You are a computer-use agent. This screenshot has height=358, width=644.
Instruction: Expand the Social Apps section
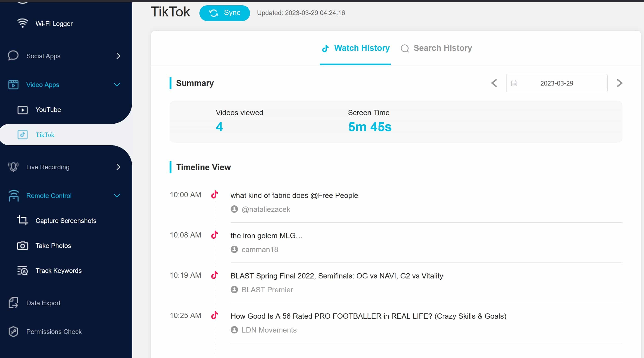[118, 56]
